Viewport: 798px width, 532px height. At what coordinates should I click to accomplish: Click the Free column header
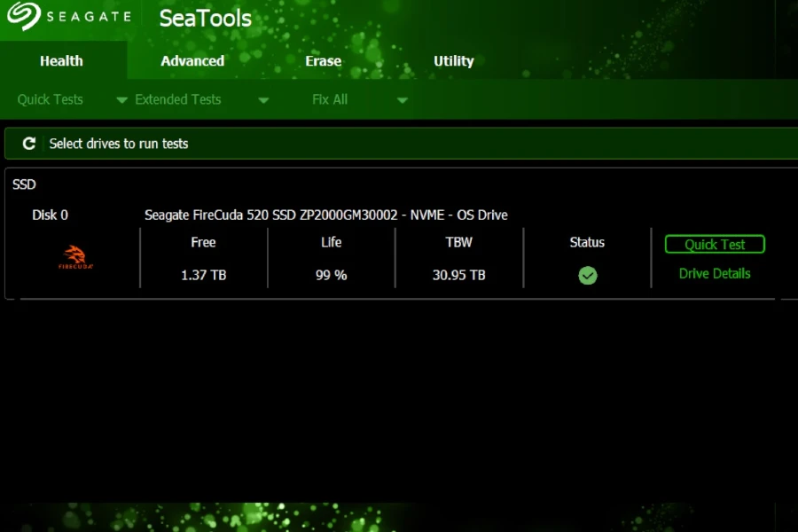203,242
